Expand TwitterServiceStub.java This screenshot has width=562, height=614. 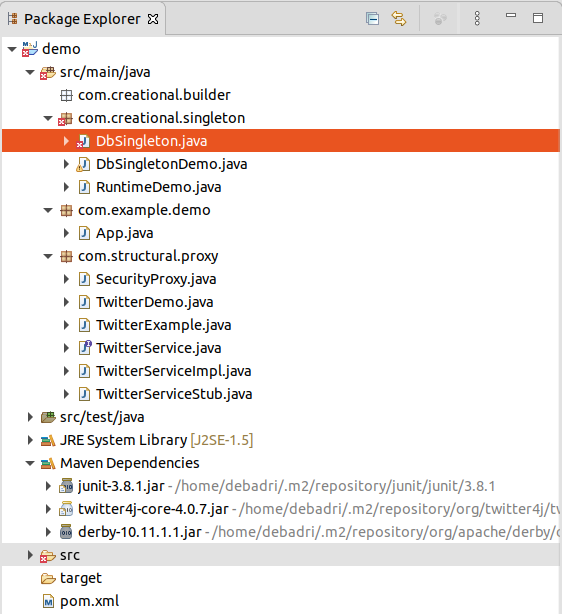tap(66, 394)
